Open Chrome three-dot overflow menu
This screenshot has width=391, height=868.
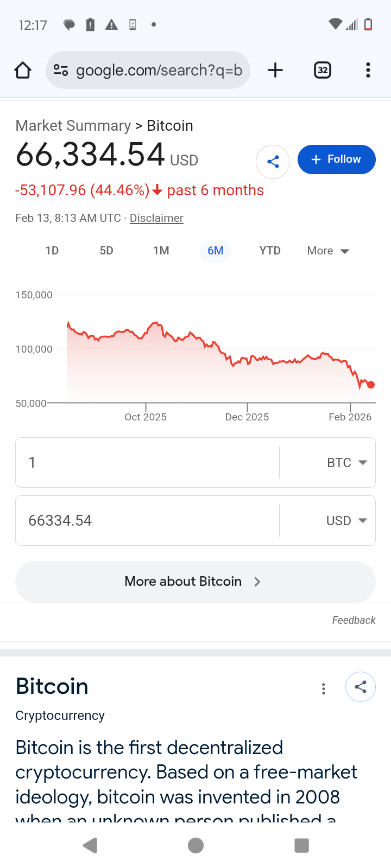(x=368, y=70)
